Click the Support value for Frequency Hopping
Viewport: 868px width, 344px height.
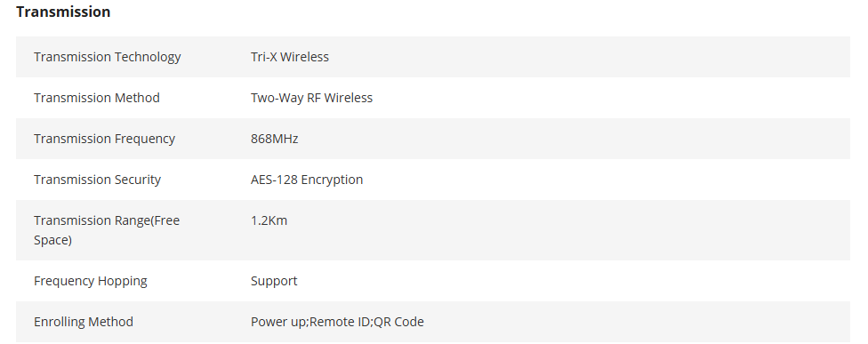click(x=274, y=281)
